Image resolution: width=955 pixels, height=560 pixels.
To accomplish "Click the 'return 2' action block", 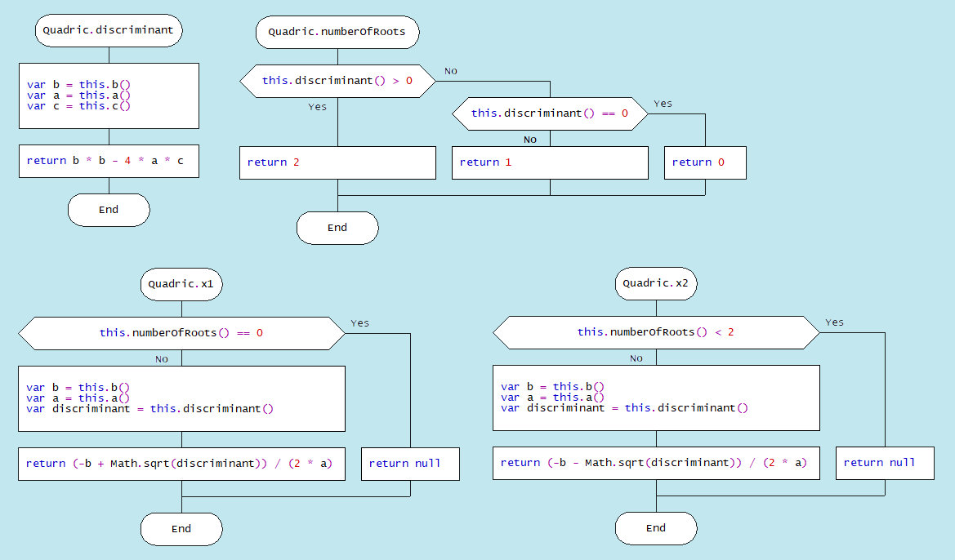I will pos(337,162).
